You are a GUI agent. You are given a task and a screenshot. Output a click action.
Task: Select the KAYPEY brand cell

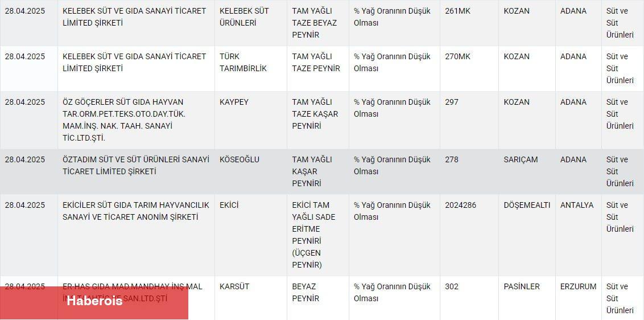click(234, 102)
